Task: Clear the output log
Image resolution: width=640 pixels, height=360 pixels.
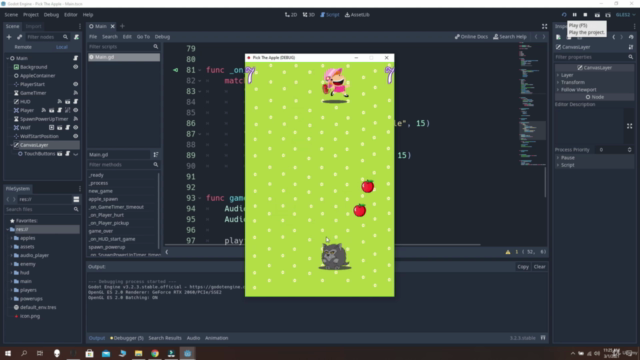Action: pyautogui.click(x=540, y=267)
